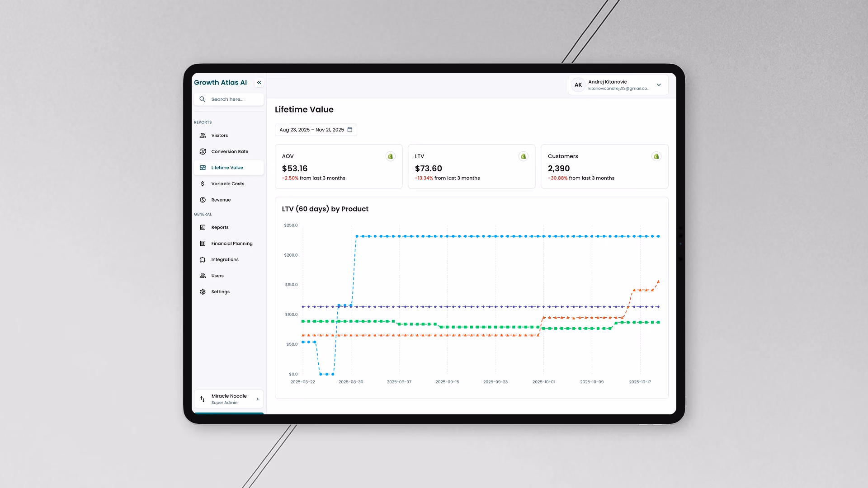Click the Customers 2,390 value
868x488 pixels.
point(559,169)
